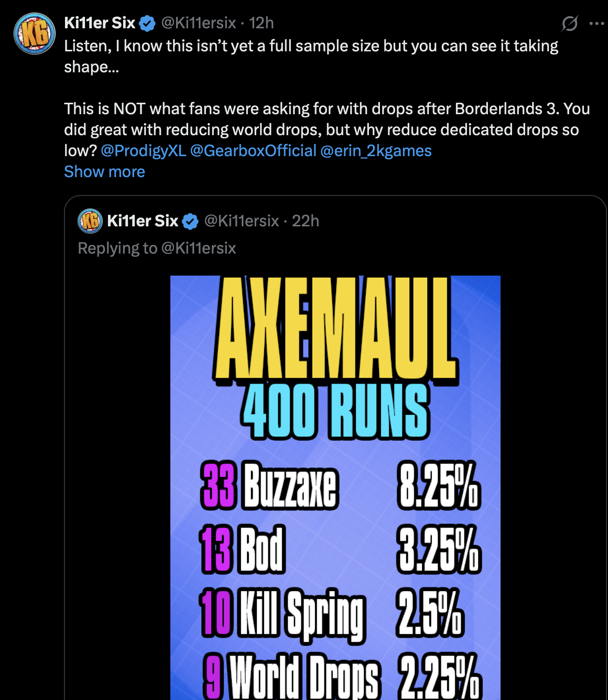Open the @erin_2kgames mention

(x=376, y=151)
